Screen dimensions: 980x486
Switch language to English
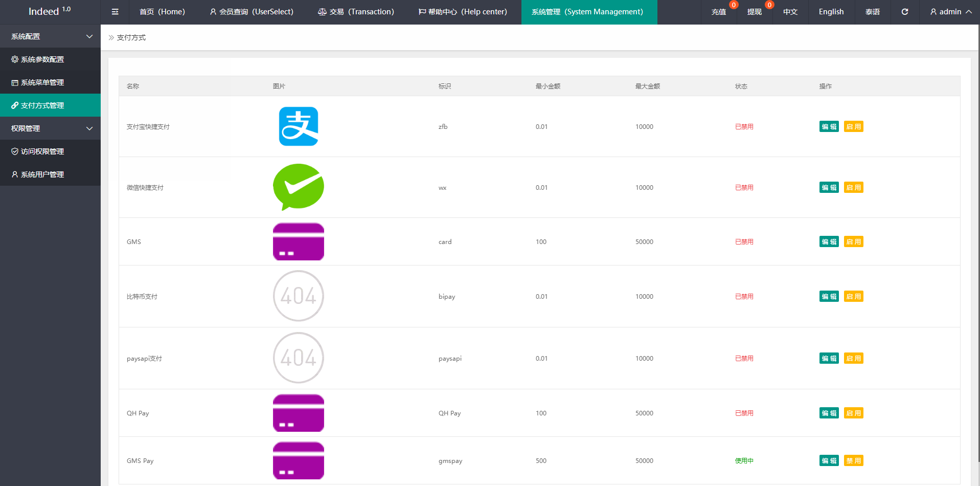[x=831, y=12]
